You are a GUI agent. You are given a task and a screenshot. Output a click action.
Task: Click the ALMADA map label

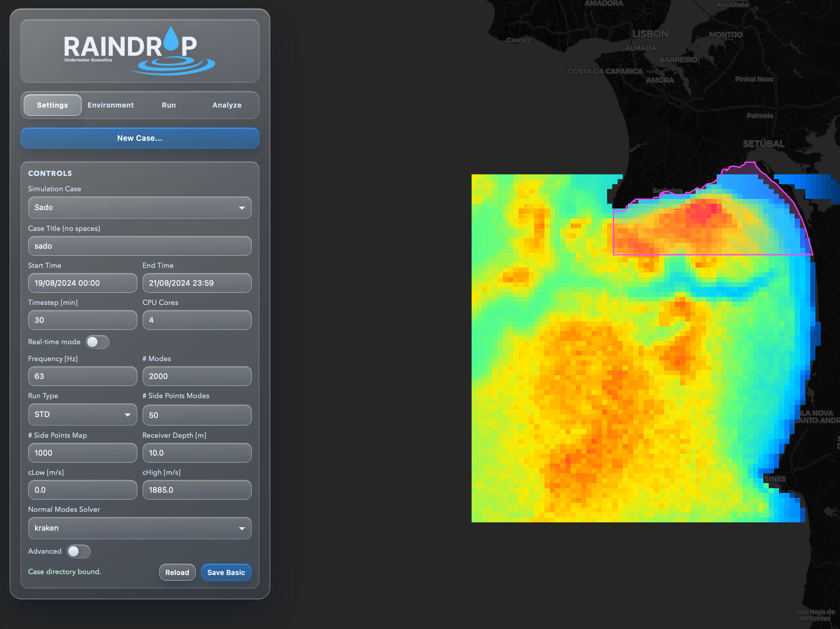tap(641, 48)
